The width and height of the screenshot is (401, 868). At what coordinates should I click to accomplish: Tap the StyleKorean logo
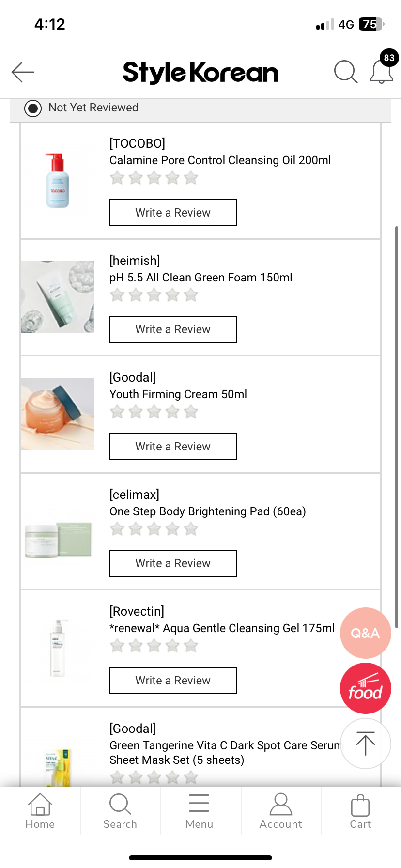(x=200, y=73)
